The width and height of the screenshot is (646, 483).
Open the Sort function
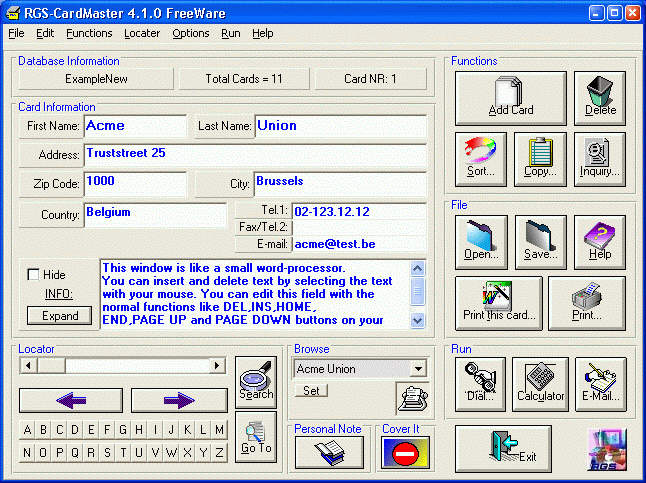coord(481,159)
